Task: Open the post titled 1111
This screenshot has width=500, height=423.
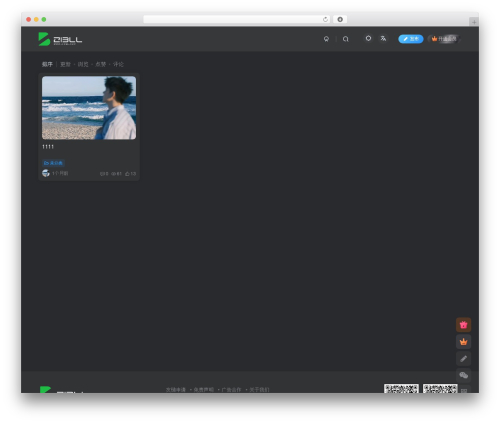Action: 48,147
